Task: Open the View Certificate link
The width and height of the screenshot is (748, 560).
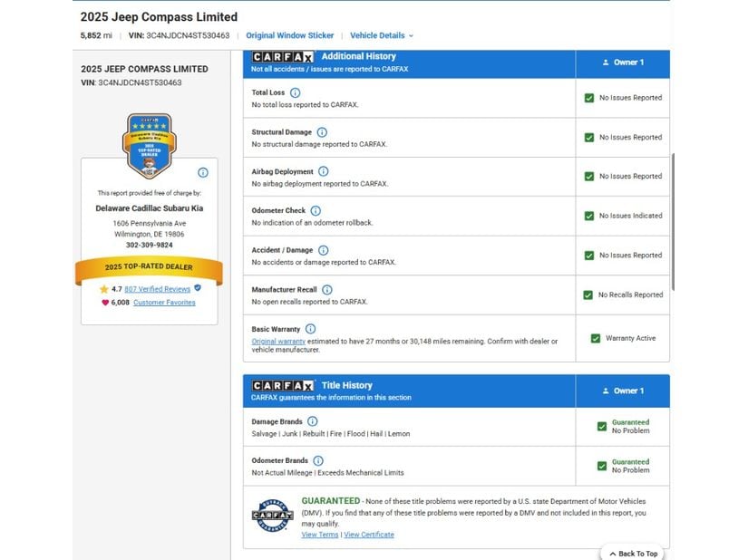Action: pos(369,535)
